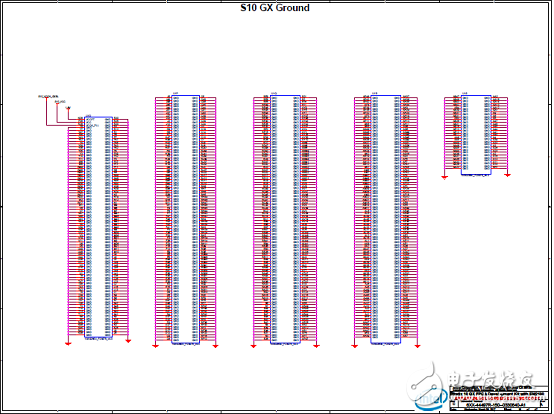Screen dimensions: 554x414
Task: Click the third tall component body
Action: (285, 219)
